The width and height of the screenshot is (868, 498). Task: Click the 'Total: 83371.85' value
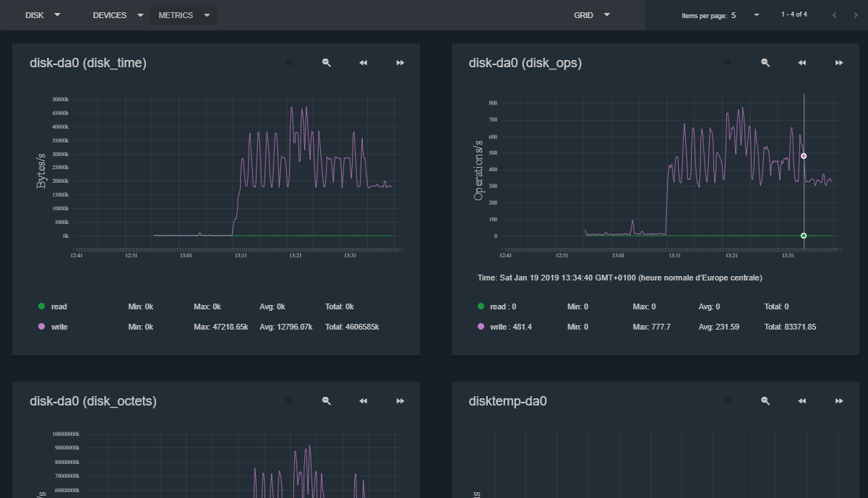tap(790, 327)
